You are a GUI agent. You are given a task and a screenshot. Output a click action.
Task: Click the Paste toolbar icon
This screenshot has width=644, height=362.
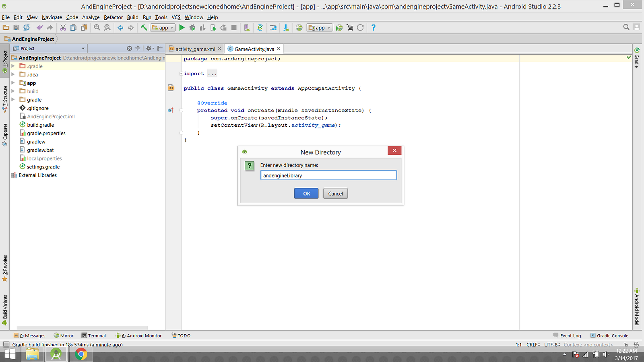coord(84,28)
